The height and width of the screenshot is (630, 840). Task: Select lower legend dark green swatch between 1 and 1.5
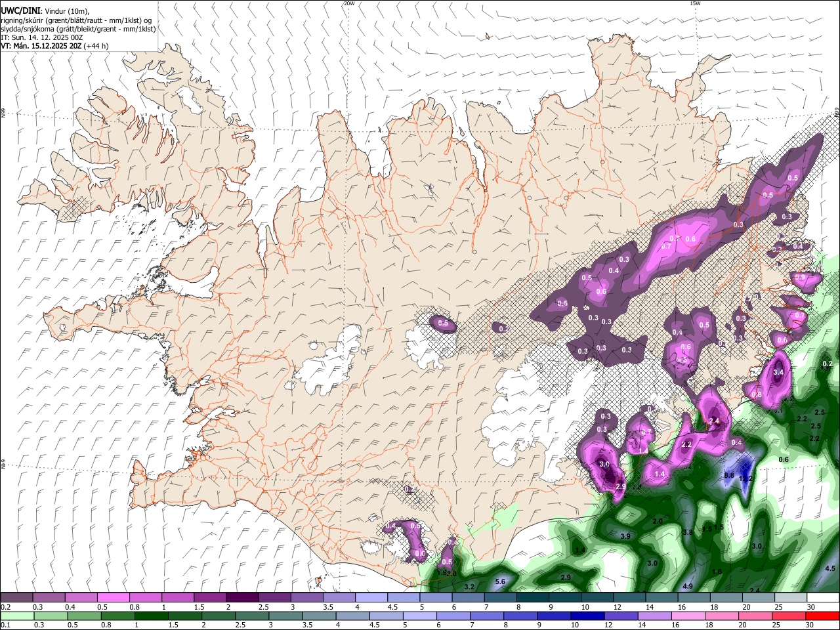point(151,616)
